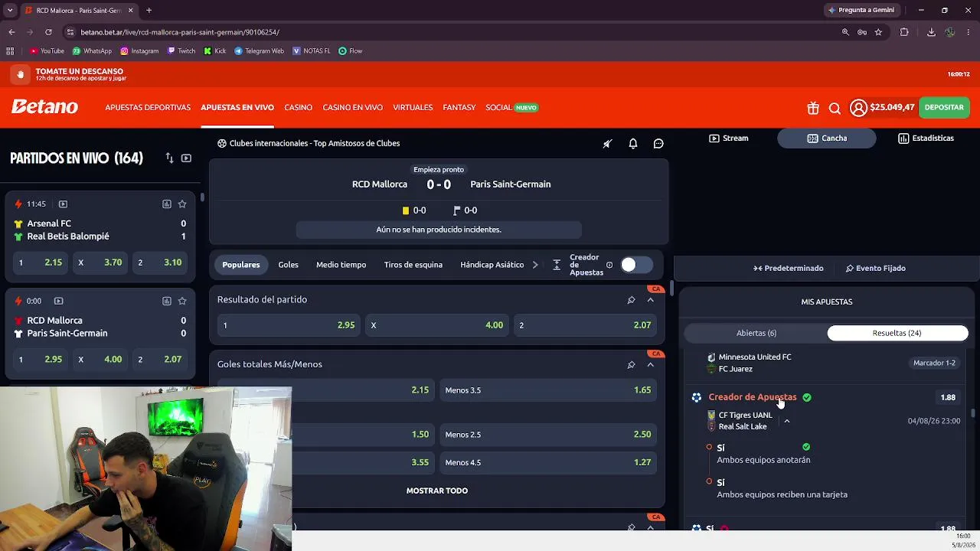Click the Chrome address bar URL
This screenshot has height=551, width=980.
pos(180,32)
